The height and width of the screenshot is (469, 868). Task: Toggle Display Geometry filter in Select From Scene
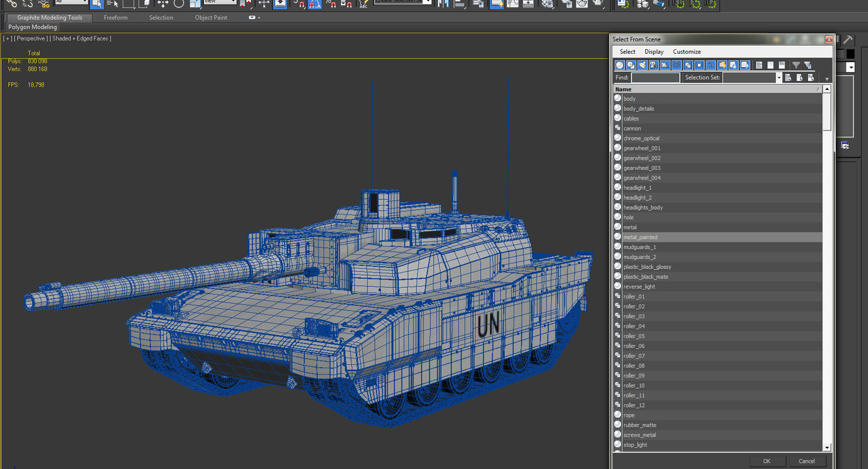pyautogui.click(x=620, y=65)
